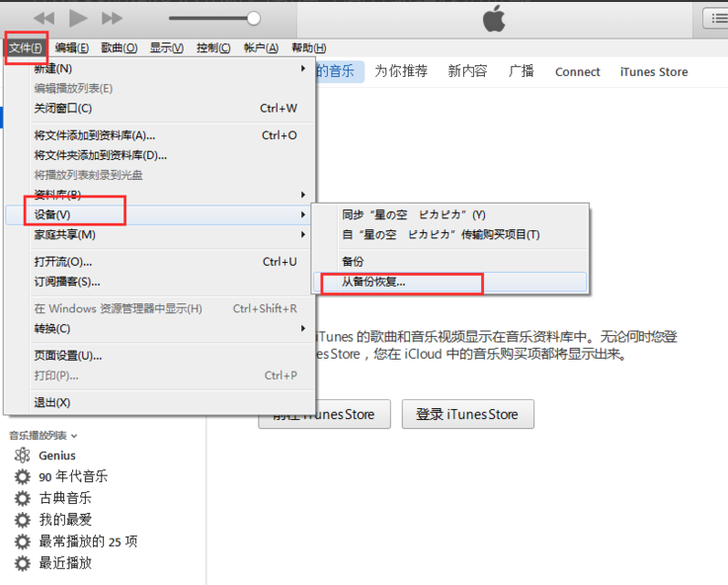
Task: Switch to the 广播 tab
Action: point(521,71)
